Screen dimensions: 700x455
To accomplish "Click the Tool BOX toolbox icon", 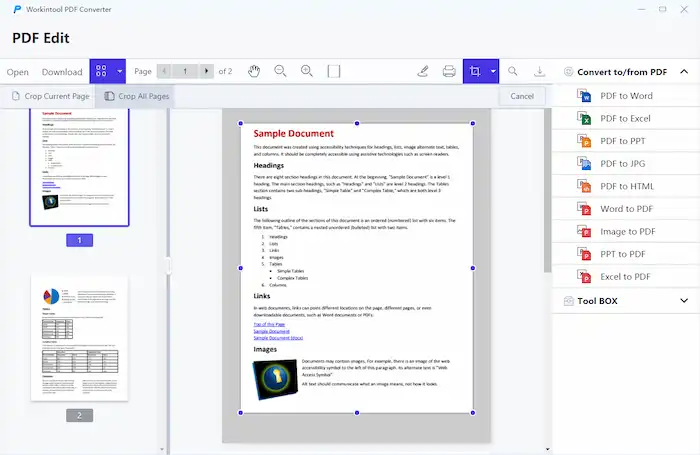I will [568, 301].
